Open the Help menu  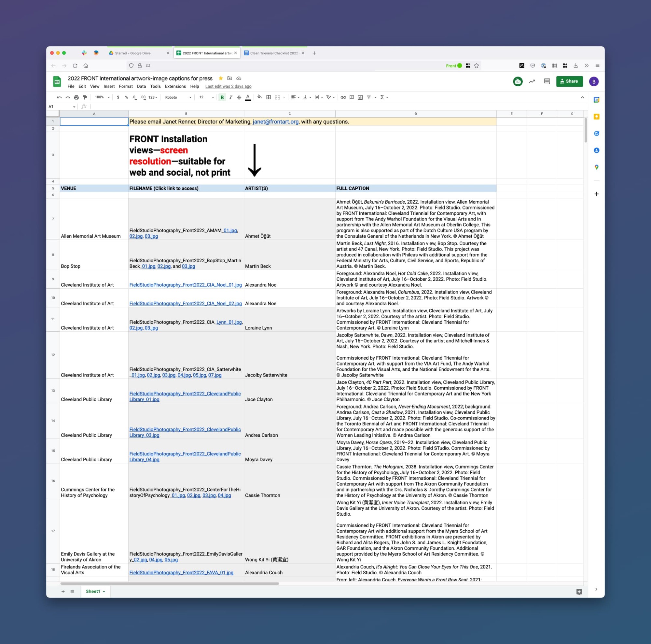click(x=194, y=87)
